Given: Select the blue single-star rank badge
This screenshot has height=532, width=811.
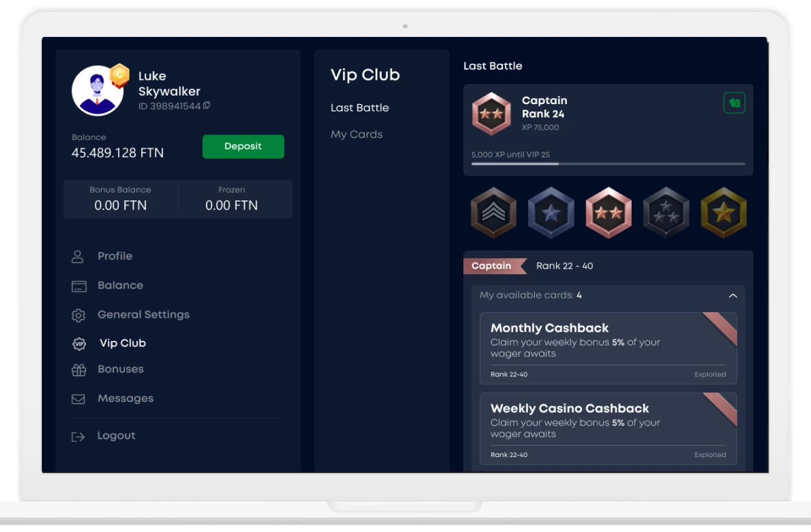Looking at the screenshot, I should pos(551,213).
